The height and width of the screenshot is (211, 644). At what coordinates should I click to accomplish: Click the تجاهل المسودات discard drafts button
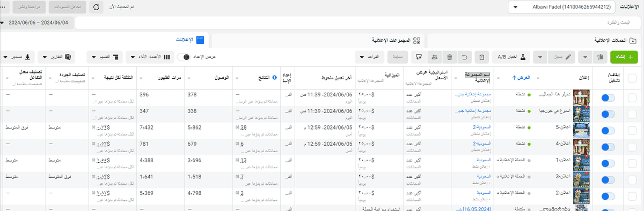point(67,7)
